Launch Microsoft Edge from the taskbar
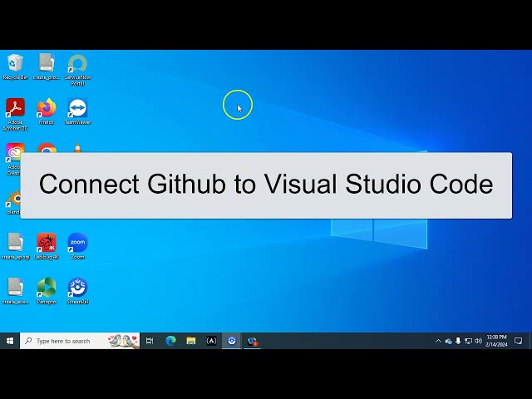Image resolution: width=532 pixels, height=399 pixels. pyautogui.click(x=170, y=341)
